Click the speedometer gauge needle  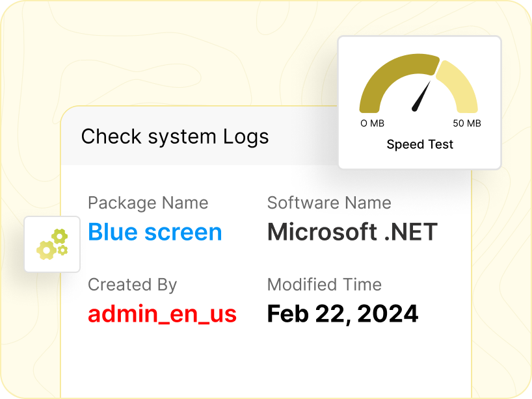coord(422,96)
